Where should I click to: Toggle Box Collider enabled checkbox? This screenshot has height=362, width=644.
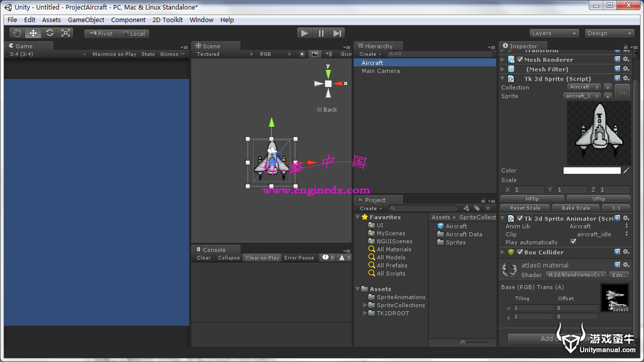click(520, 252)
